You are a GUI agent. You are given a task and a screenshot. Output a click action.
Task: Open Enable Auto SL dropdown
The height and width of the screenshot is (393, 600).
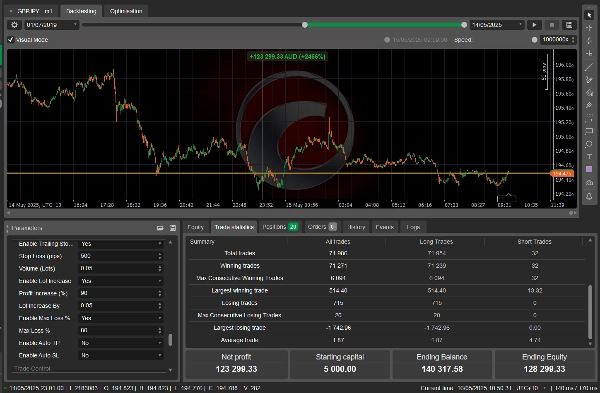coord(121,355)
